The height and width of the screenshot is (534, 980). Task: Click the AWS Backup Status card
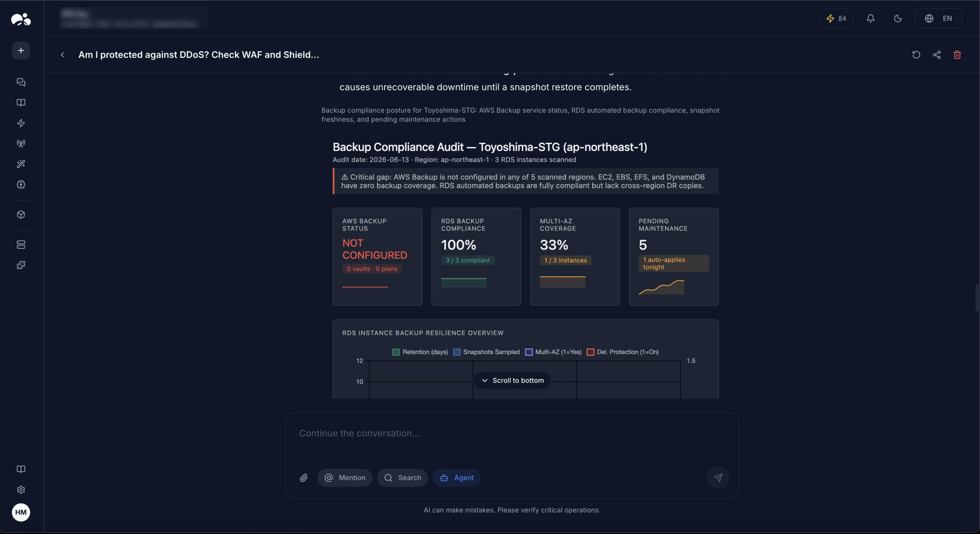click(x=377, y=257)
